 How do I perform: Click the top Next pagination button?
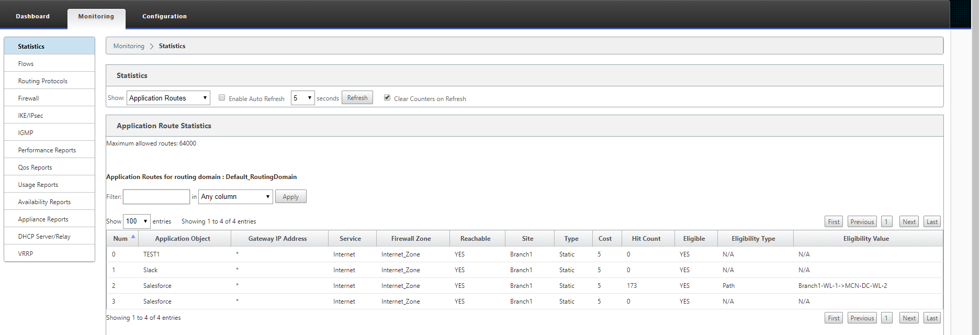(909, 222)
